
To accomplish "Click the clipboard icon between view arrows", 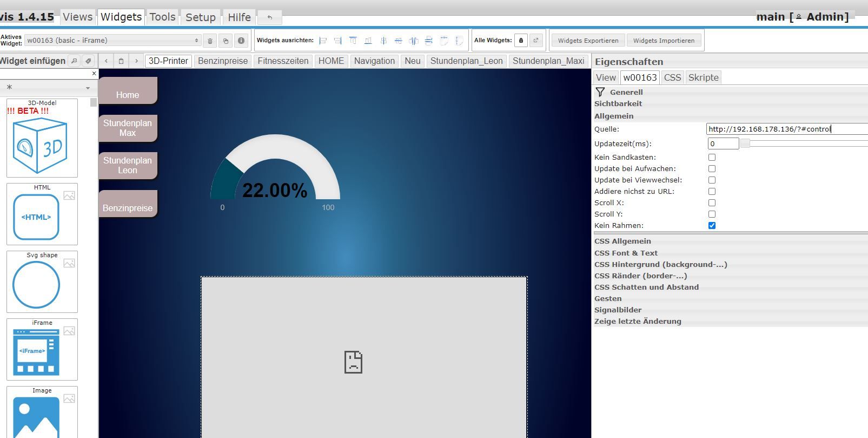I will 121,61.
